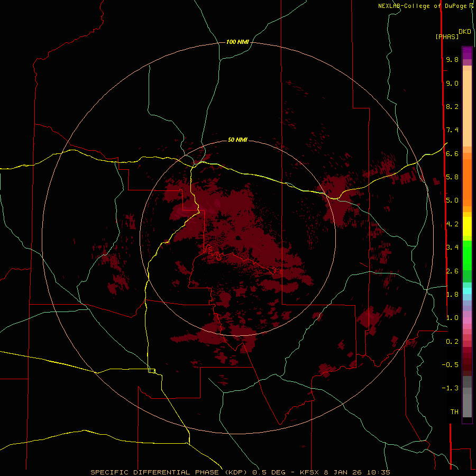Viewport: 476px width, 476px height.
Task: Select the 1.8 scale value
Action: tap(452, 295)
